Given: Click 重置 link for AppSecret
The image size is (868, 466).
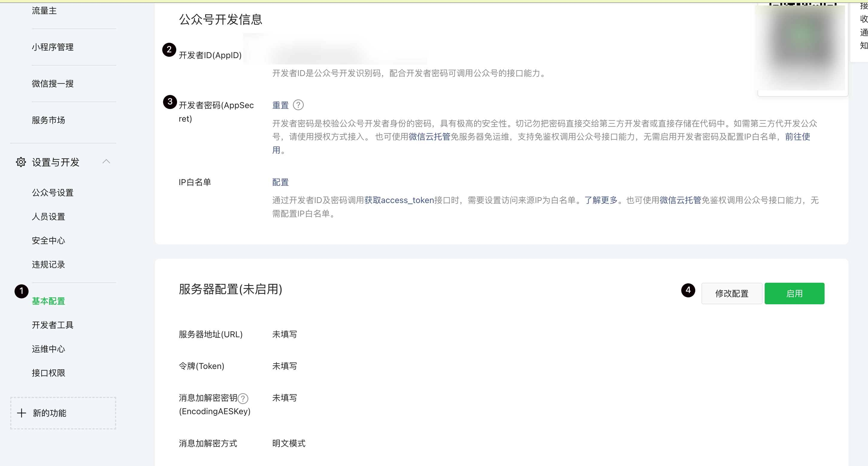Looking at the screenshot, I should point(280,105).
